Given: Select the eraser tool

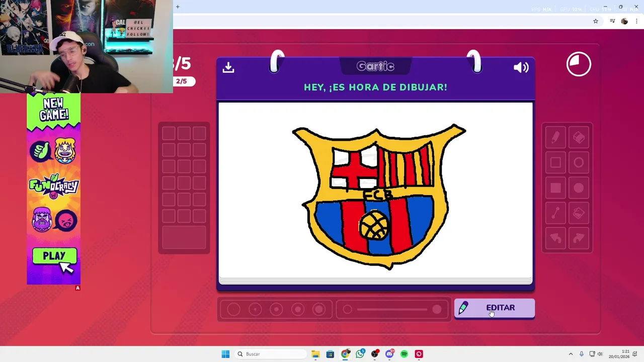Looking at the screenshot, I should [579, 138].
